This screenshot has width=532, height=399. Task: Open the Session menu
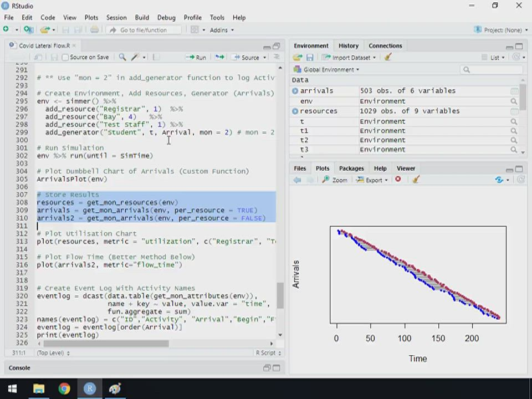116,17
